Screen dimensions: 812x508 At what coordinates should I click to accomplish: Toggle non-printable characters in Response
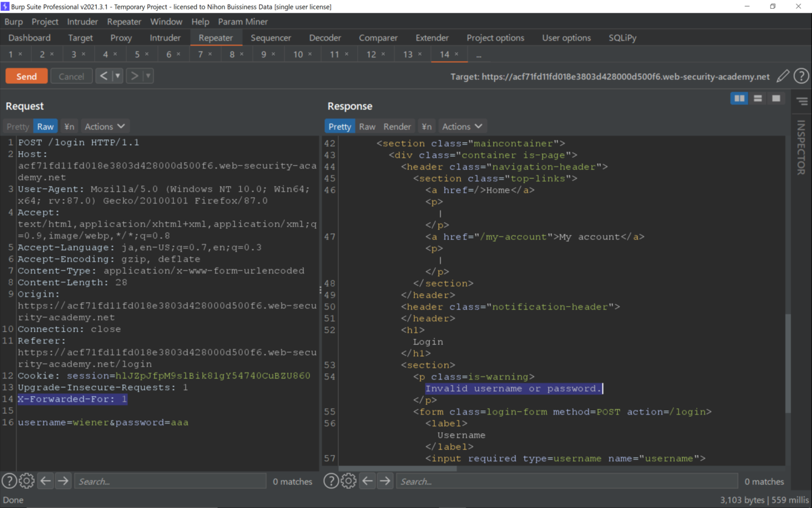pos(426,127)
